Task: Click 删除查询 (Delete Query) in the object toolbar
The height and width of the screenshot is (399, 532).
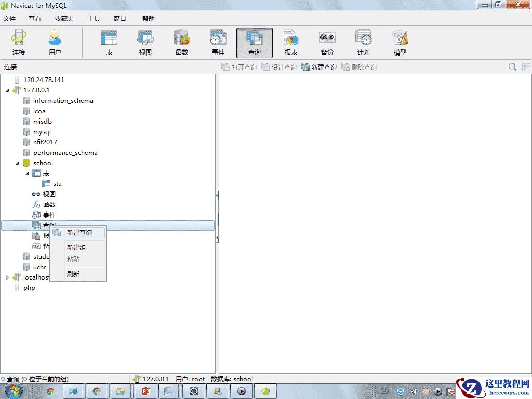Action: [359, 67]
